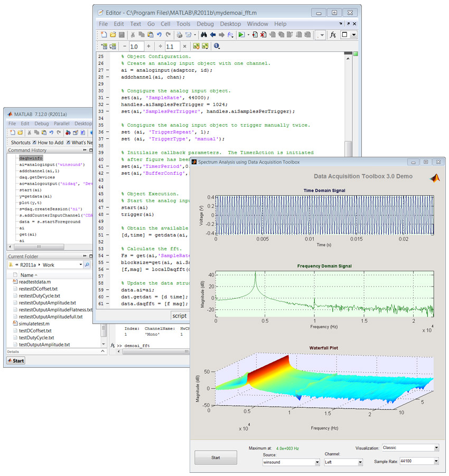Screen dimensions: 449x476
Task: Click plus button to increment cell value
Action: point(148,46)
